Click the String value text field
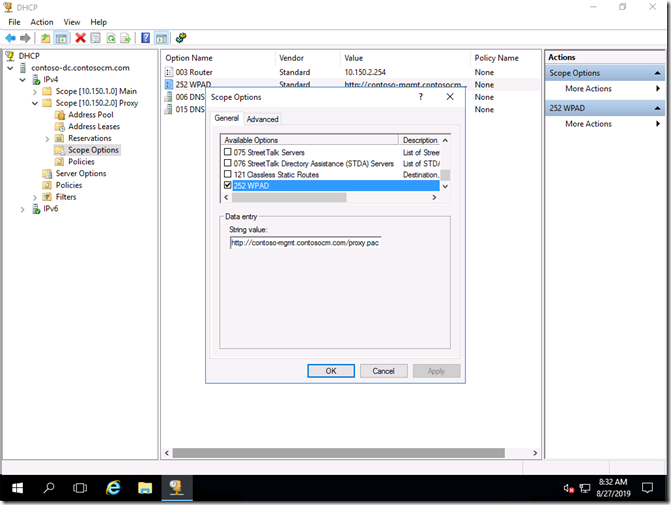 click(x=305, y=242)
